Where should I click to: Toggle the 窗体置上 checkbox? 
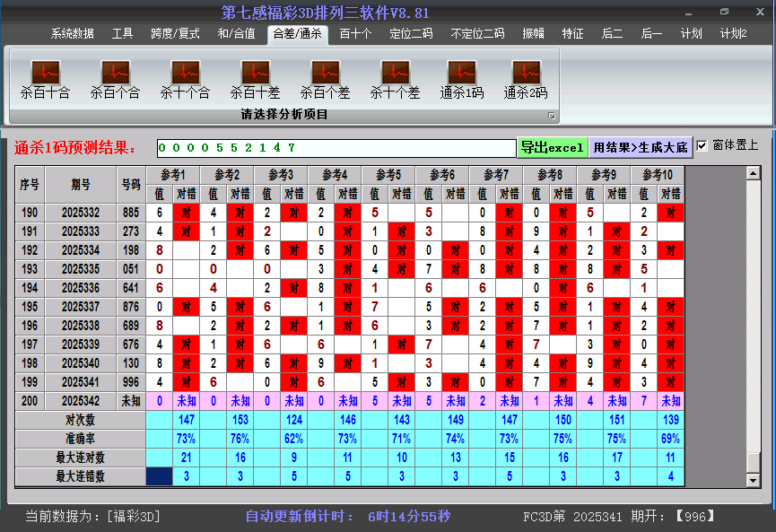coord(702,145)
